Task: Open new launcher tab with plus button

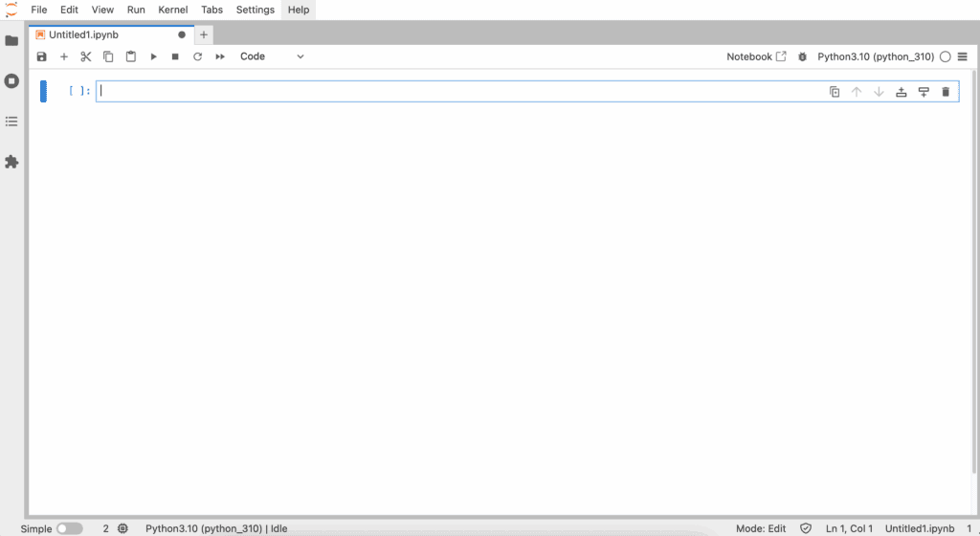Action: (x=203, y=34)
